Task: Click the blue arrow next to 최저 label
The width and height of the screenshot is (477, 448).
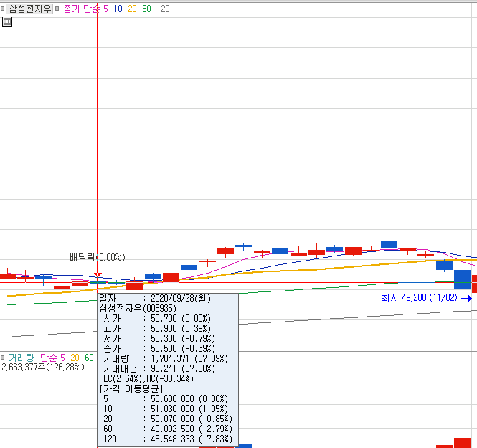Action: [467, 298]
